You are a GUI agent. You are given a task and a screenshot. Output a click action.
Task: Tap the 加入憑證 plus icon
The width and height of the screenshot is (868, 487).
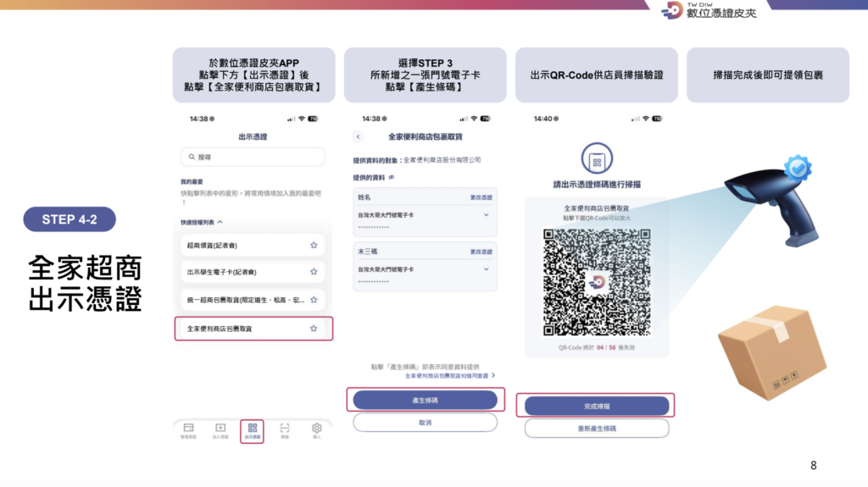click(x=220, y=430)
